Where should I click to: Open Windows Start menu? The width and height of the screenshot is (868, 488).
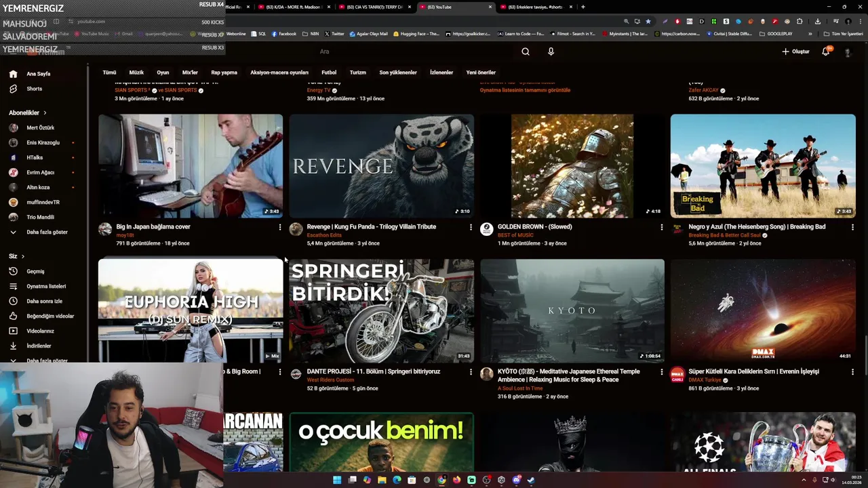tap(337, 480)
